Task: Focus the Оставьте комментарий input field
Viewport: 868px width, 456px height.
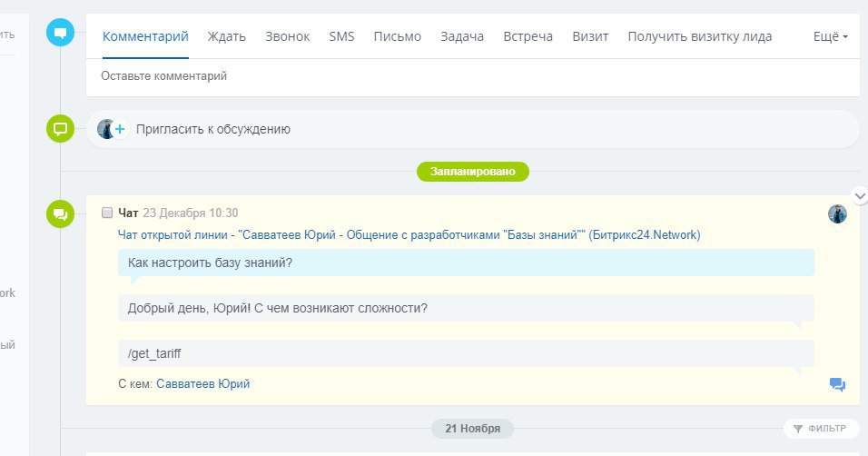Action: tap(473, 76)
